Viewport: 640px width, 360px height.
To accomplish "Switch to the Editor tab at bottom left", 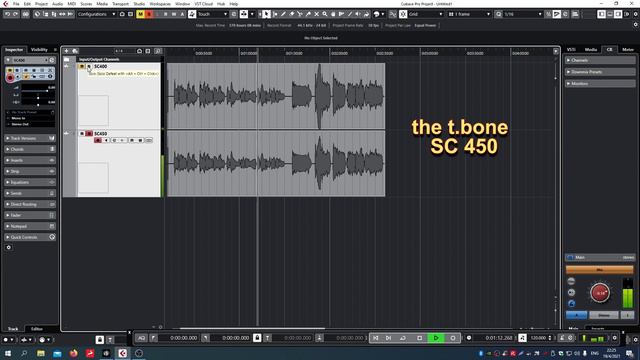I will point(36,329).
